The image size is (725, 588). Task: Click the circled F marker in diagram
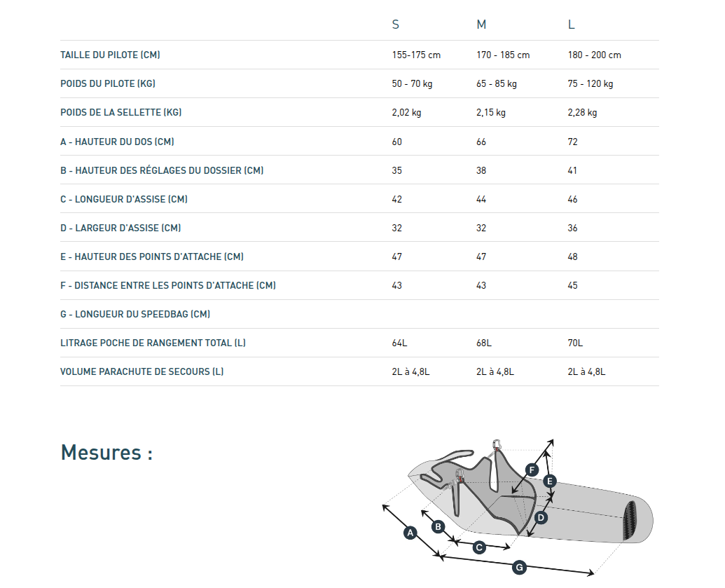[532, 470]
